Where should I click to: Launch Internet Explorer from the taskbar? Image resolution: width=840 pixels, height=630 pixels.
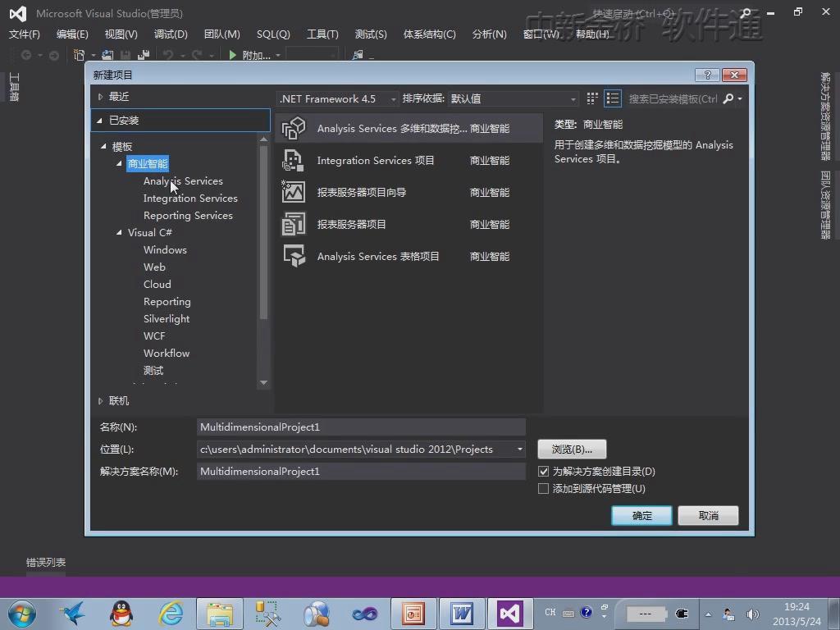click(171, 614)
